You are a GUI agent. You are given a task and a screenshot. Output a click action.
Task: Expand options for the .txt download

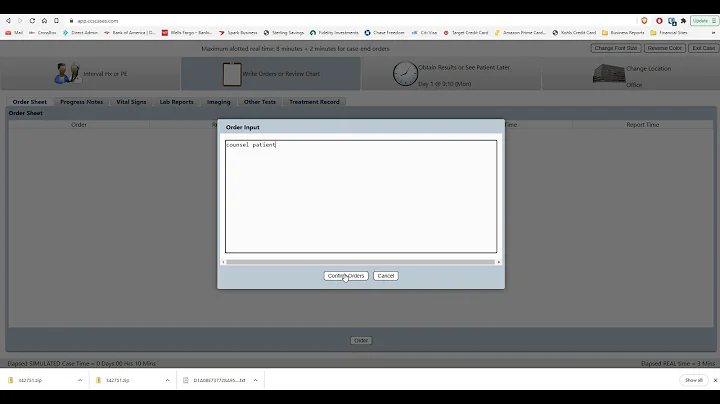pos(255,380)
